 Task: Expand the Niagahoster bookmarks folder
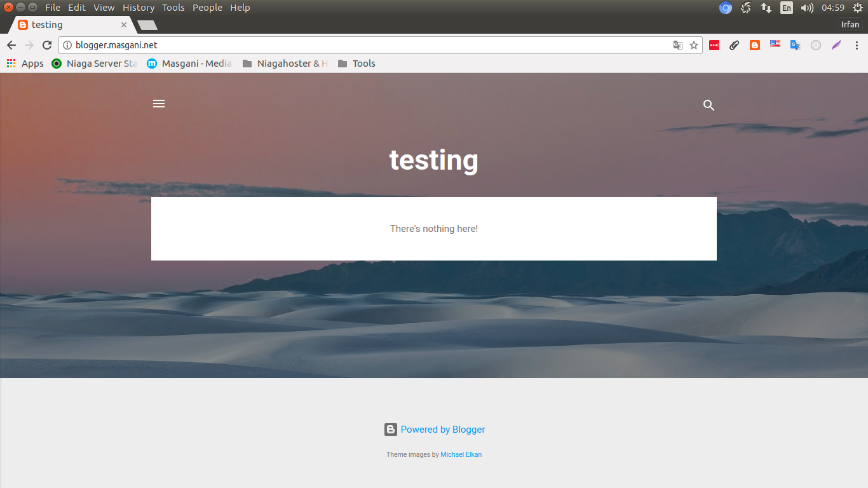pyautogui.click(x=285, y=64)
